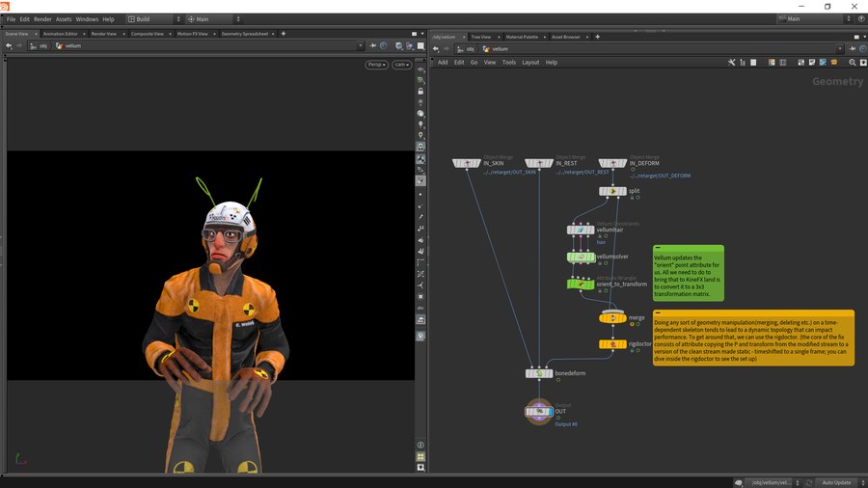Switch to the Geometry Spreadsheet tab
Viewport: 868px width, 488px height.
point(246,34)
